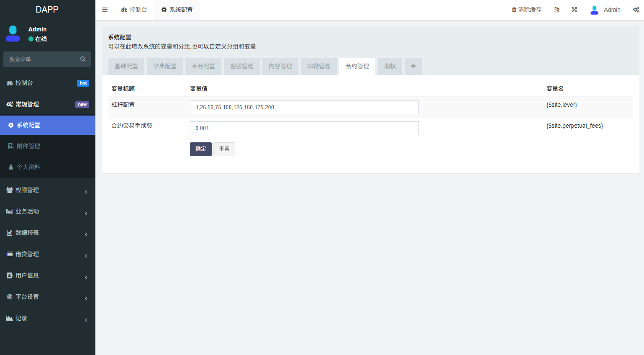Expand the 用户信息 menu chevron
The width and height of the screenshot is (644, 355).
click(x=86, y=277)
